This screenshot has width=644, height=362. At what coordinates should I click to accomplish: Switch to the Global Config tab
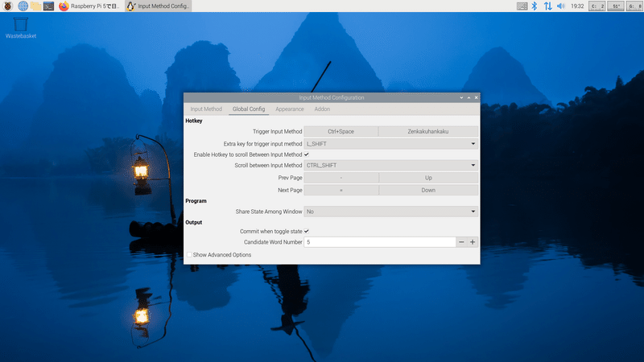[x=249, y=109]
